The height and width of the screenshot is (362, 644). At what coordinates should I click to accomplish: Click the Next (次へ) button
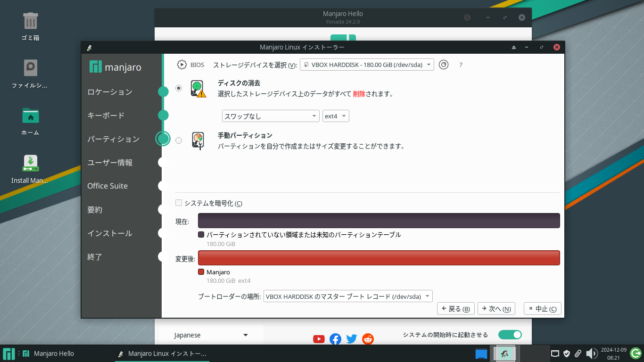tap(496, 309)
